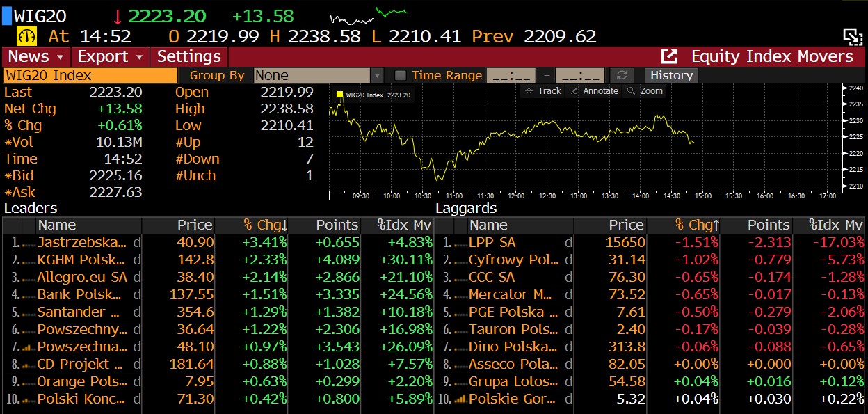
Task: Click the yellow gauge icon beside At 14:52
Action: coord(26,36)
